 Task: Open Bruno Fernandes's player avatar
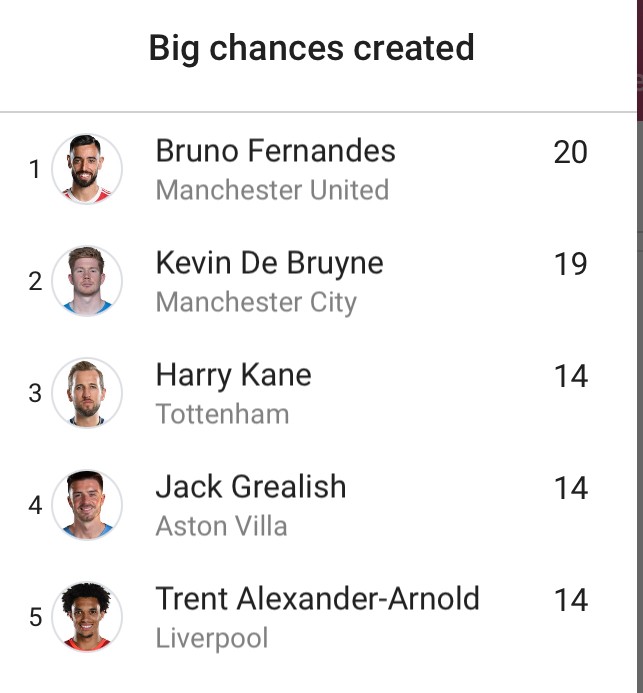pyautogui.click(x=87, y=169)
